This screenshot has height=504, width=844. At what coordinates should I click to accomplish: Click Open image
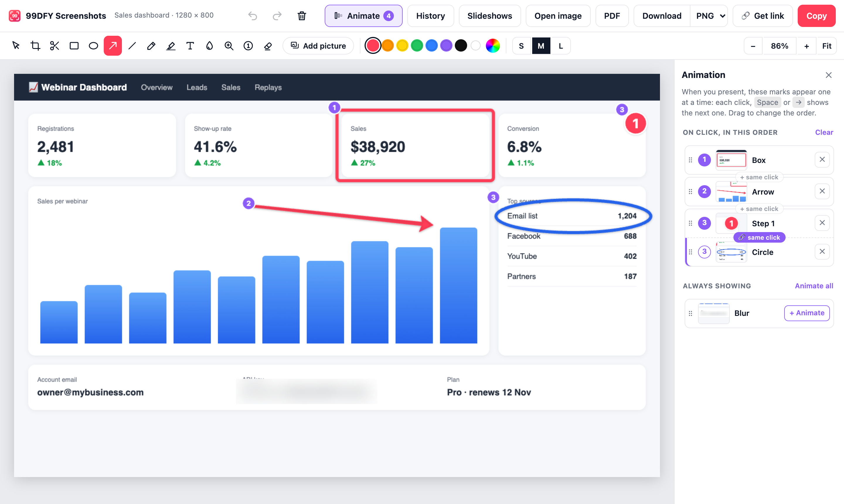[558, 16]
